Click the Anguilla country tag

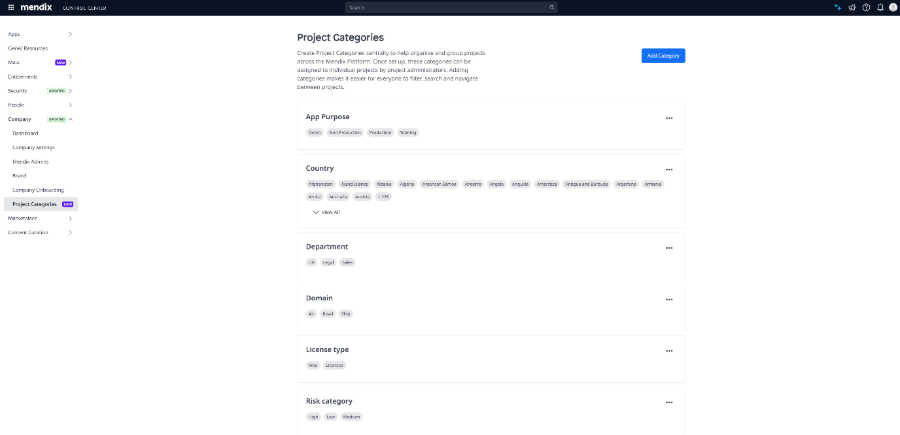[520, 184]
